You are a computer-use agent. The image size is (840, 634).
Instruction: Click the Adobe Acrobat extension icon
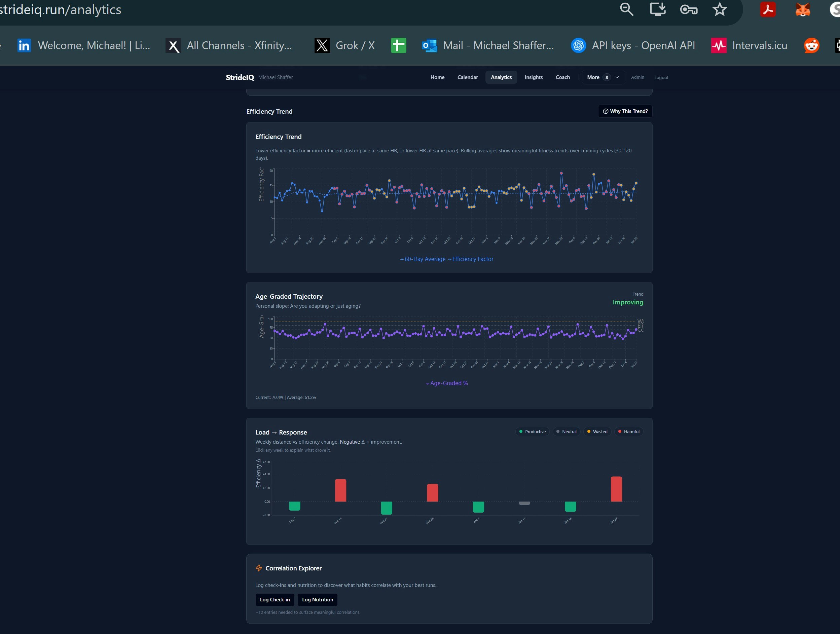click(x=768, y=9)
